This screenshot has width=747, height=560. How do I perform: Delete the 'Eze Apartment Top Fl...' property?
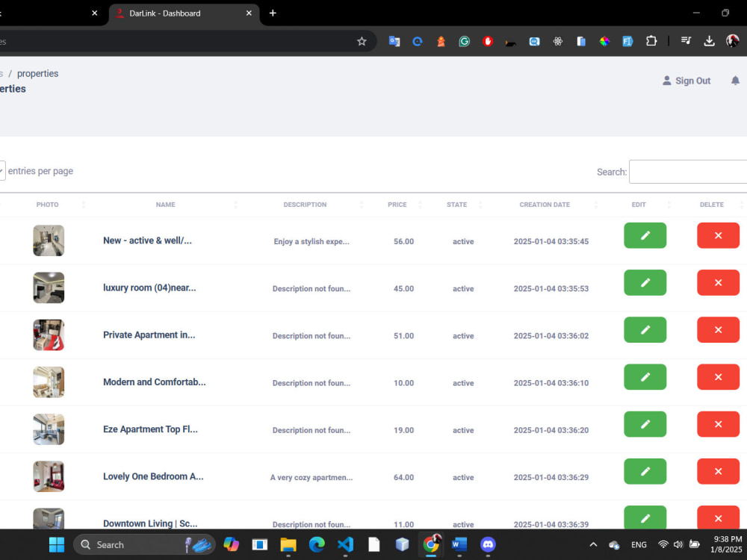(x=718, y=424)
